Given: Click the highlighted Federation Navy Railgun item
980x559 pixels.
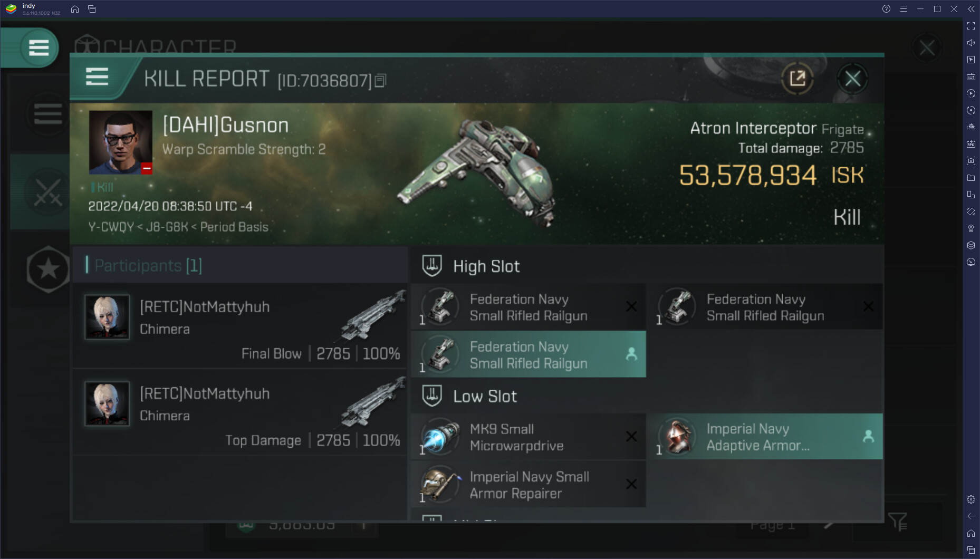Looking at the screenshot, I should tap(528, 354).
